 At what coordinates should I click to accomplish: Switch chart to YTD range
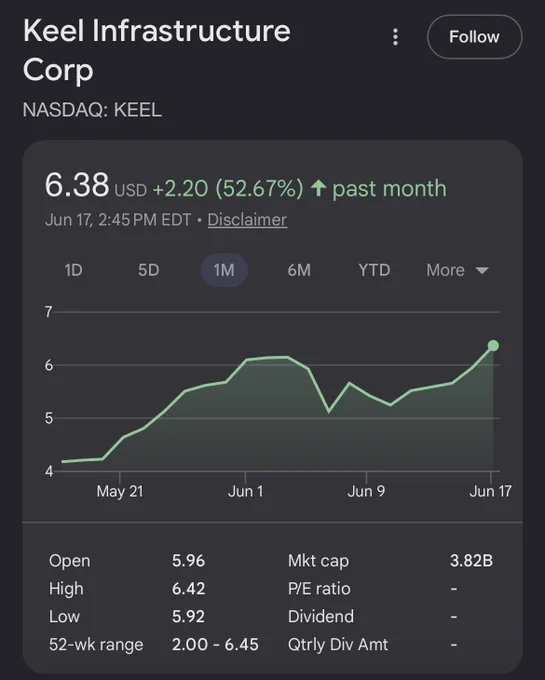[374, 270]
